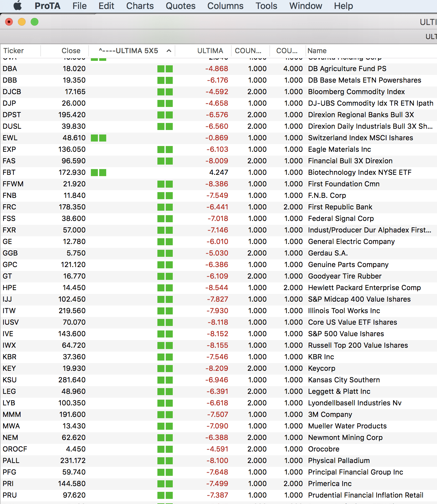Click the sort arrow beside ULTIMA 5X5
This screenshot has height=504, width=437.
pos(169,51)
